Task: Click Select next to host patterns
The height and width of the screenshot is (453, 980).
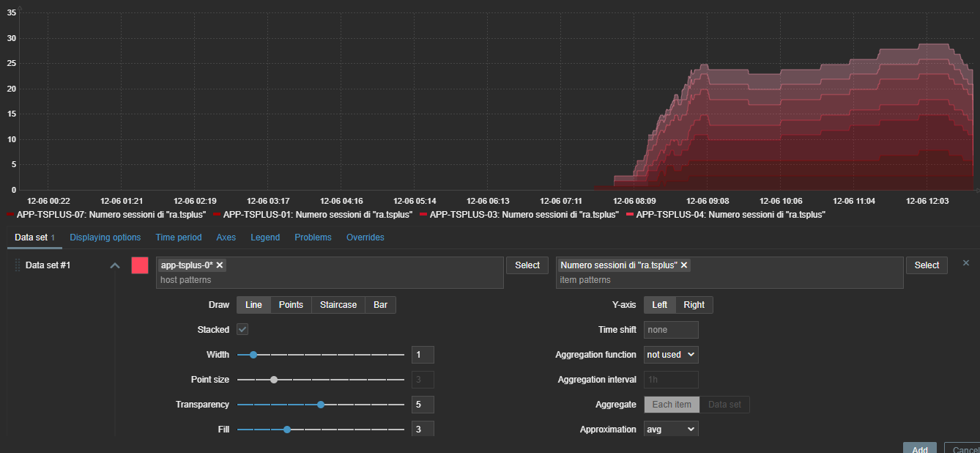Action: pyautogui.click(x=527, y=265)
